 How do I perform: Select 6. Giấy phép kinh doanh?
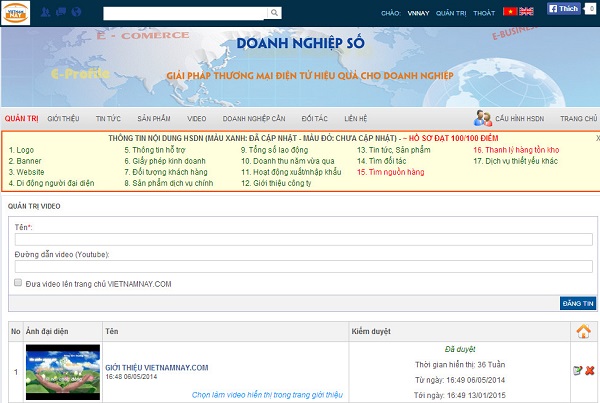[165, 161]
